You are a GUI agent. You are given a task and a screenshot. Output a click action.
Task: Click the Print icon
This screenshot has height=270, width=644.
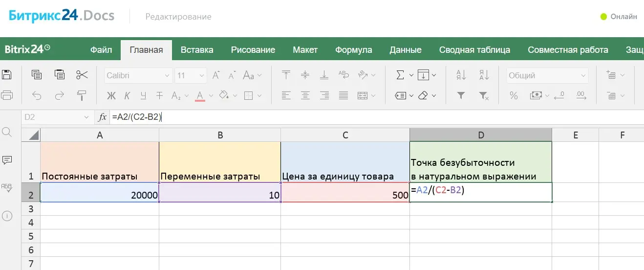click(x=7, y=95)
